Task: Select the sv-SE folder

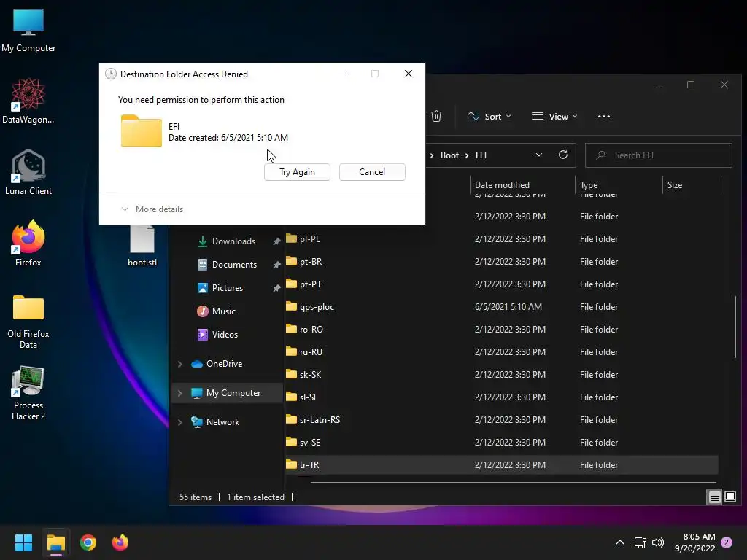Action: coord(502,443)
